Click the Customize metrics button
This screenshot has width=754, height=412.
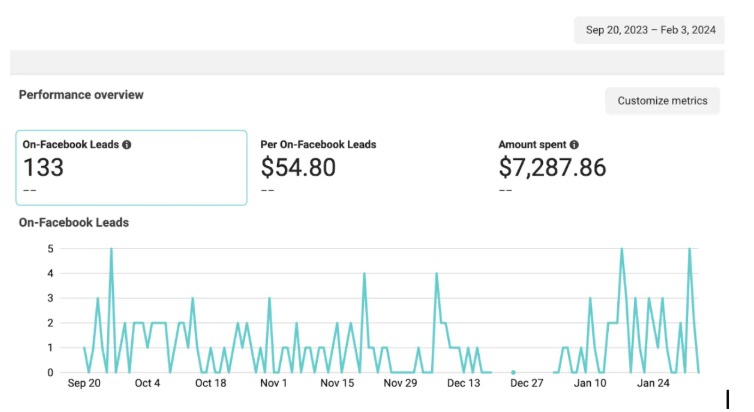click(662, 100)
